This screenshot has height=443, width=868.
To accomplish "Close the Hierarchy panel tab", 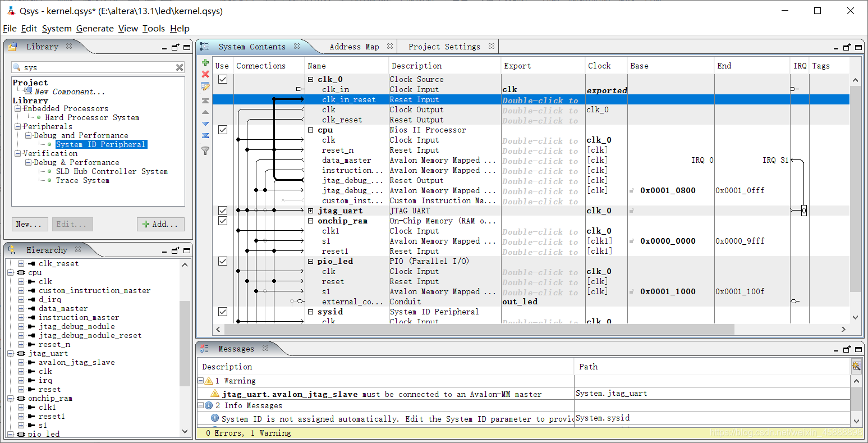I will (78, 249).
